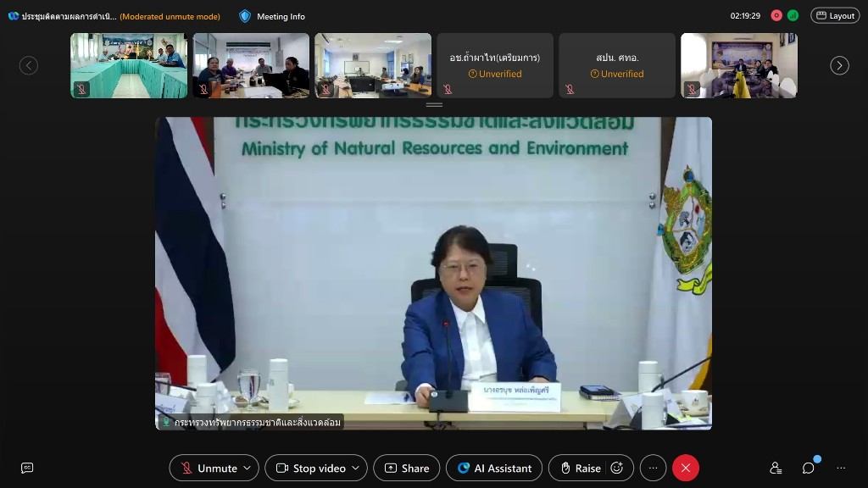Open the green network statistics indicator
This screenshot has width=868, height=488.
793,15
